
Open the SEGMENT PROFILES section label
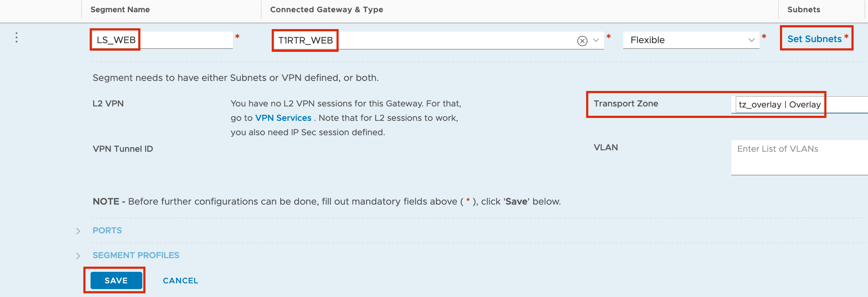click(x=136, y=255)
